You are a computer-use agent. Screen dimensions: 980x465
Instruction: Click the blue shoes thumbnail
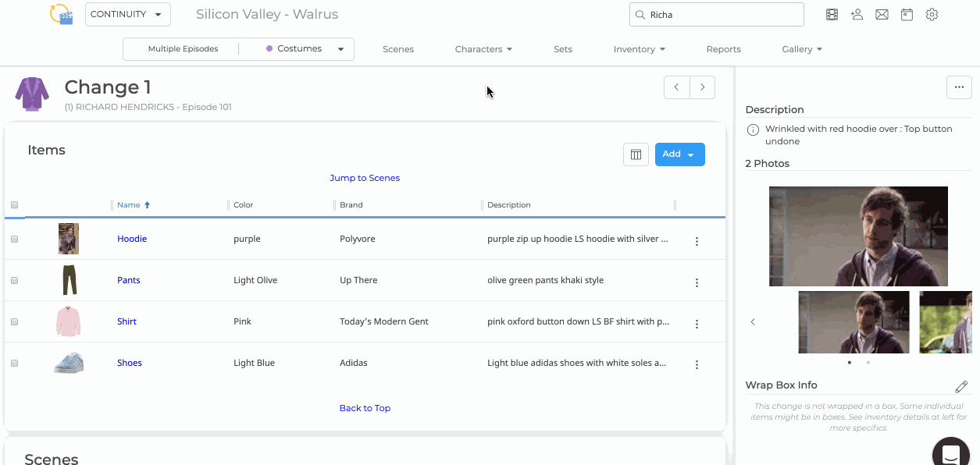[69, 363]
